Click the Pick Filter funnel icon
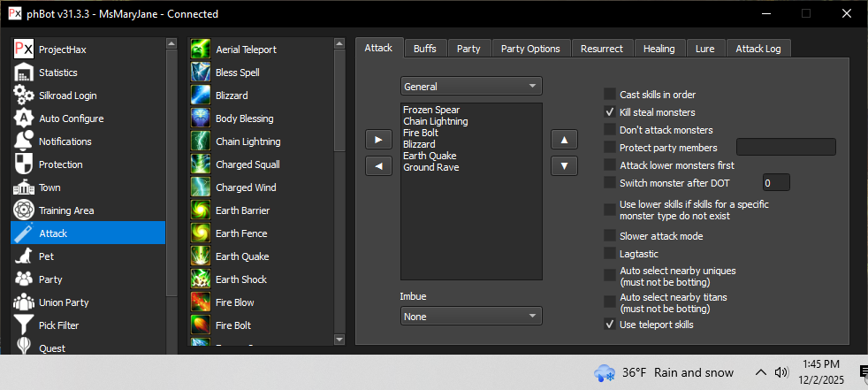Viewport: 868px width, 390px height. (x=24, y=325)
